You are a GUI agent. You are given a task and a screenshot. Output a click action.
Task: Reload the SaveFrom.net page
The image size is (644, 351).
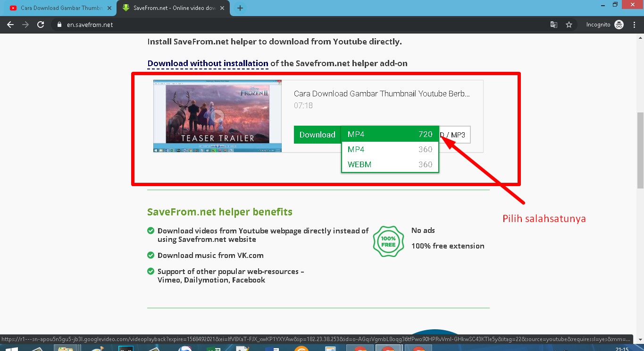(41, 25)
